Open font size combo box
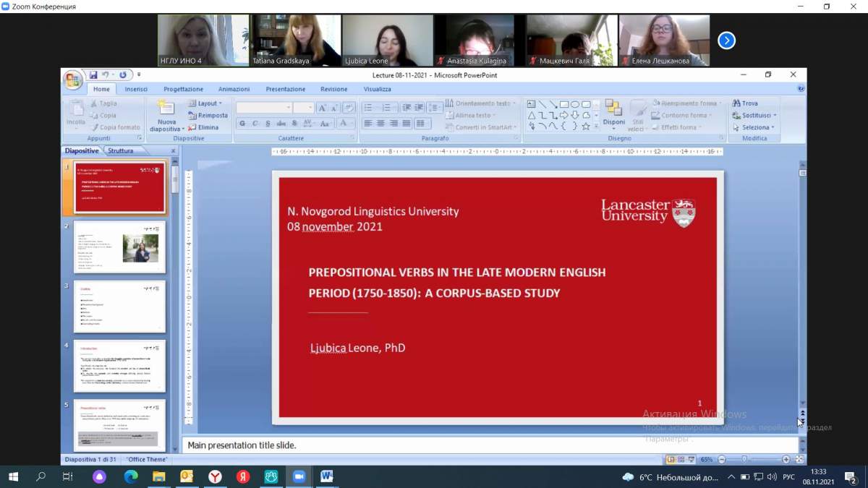The width and height of the screenshot is (868, 488). click(303, 108)
